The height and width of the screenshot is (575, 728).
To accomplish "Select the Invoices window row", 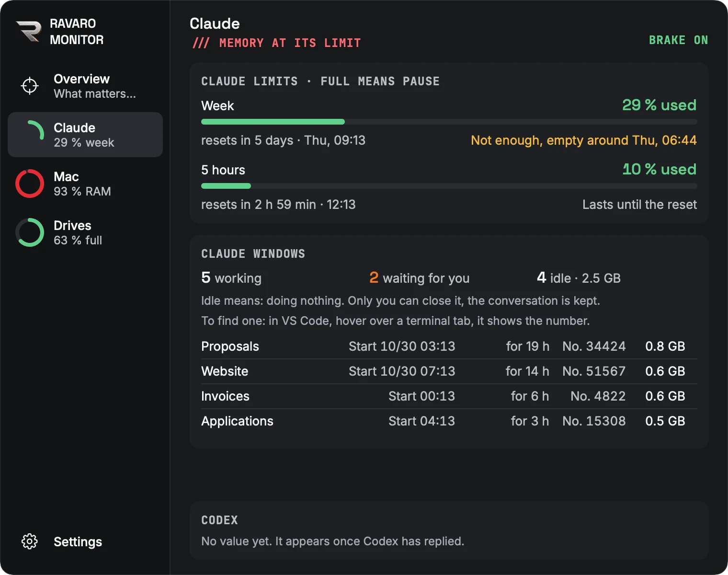I will click(449, 396).
